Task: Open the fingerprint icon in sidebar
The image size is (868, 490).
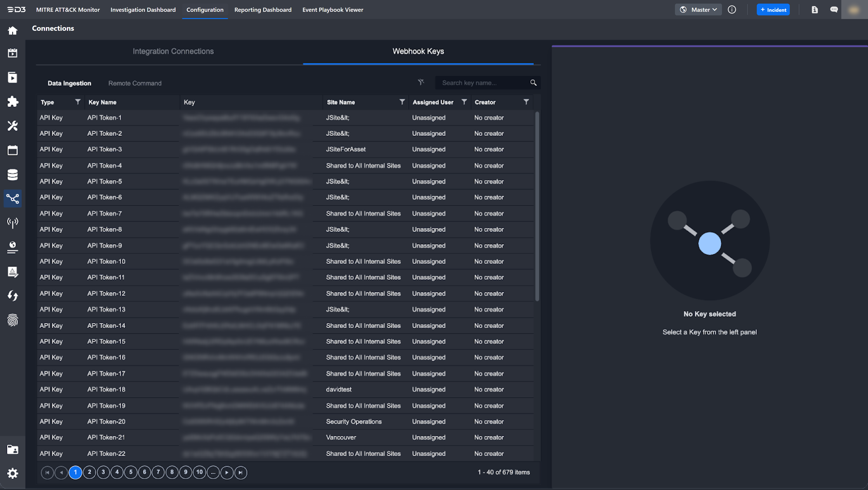Action: tap(12, 320)
